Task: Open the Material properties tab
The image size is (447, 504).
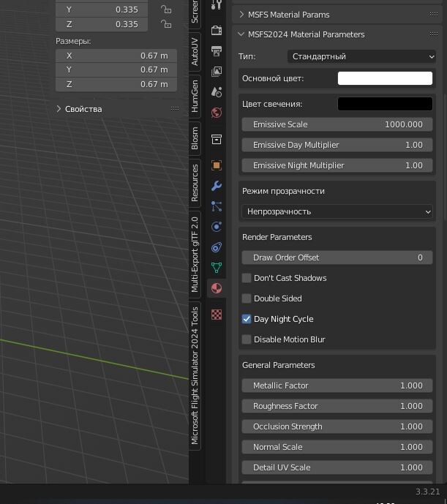Action: [217, 288]
